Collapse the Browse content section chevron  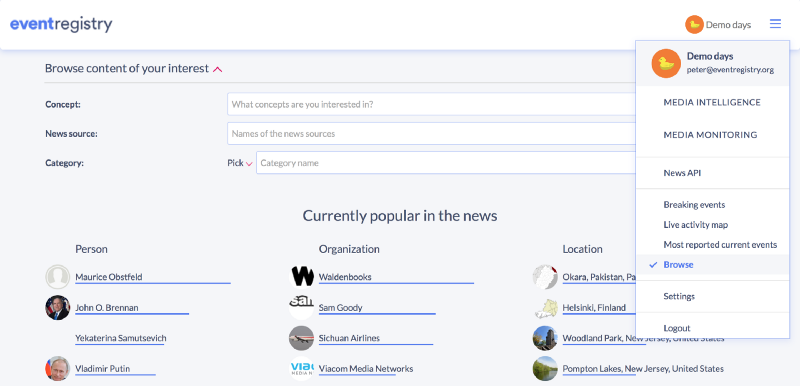pyautogui.click(x=217, y=69)
